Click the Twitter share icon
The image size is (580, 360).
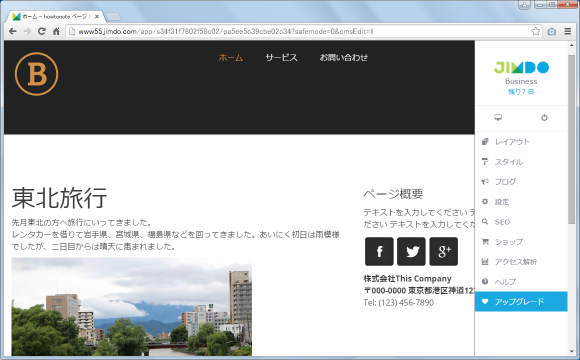pos(411,252)
